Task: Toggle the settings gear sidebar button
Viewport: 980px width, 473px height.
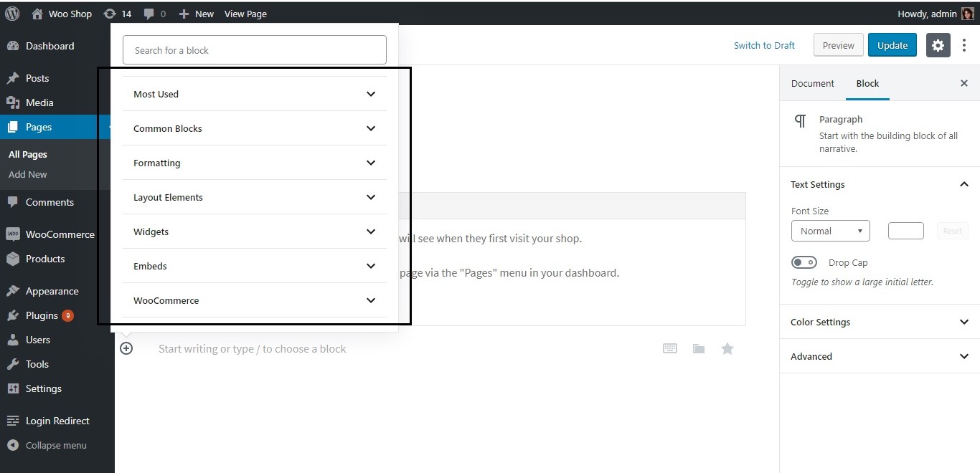Action: click(938, 45)
